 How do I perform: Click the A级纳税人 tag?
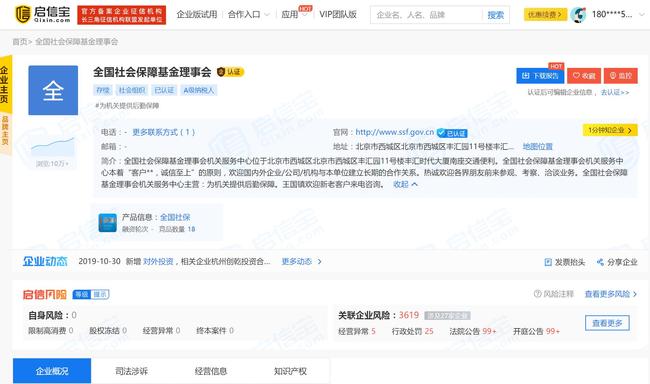click(x=199, y=90)
